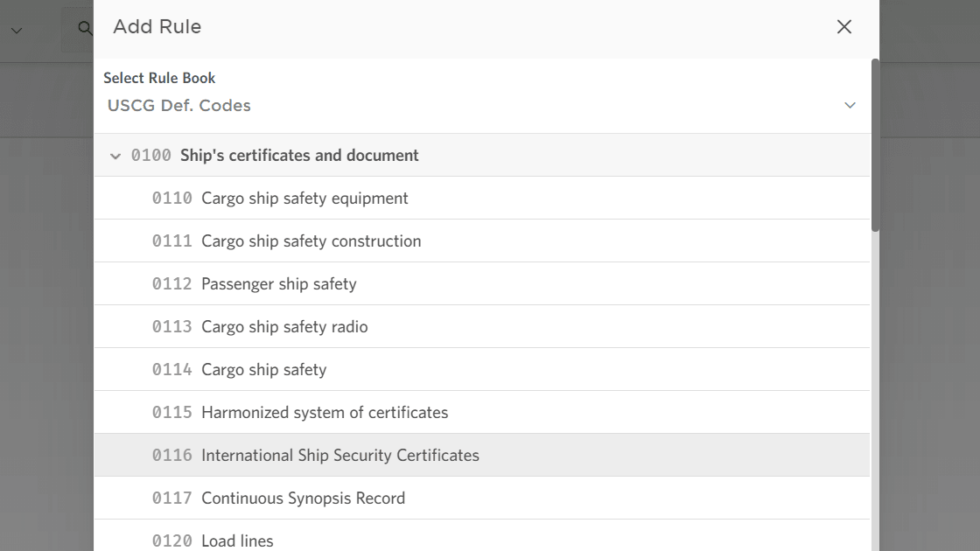The width and height of the screenshot is (980, 551).
Task: Choose rule 0110 Cargo ship safety equipment
Action: 304,199
